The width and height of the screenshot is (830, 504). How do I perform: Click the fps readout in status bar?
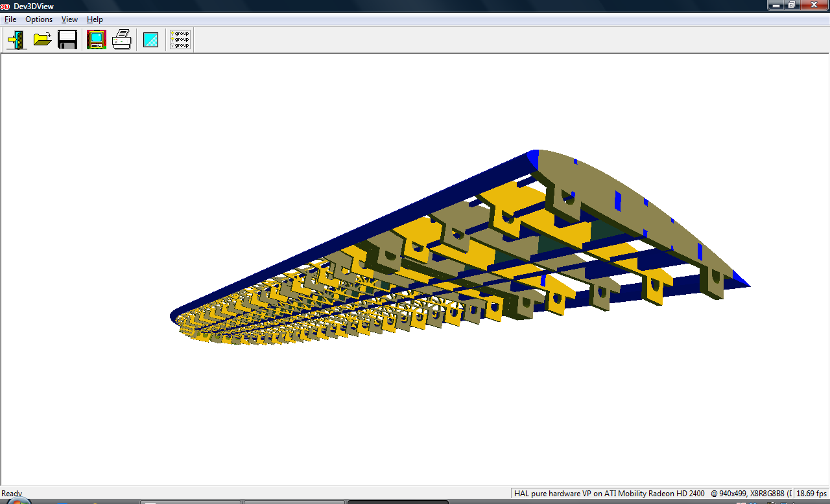811,494
